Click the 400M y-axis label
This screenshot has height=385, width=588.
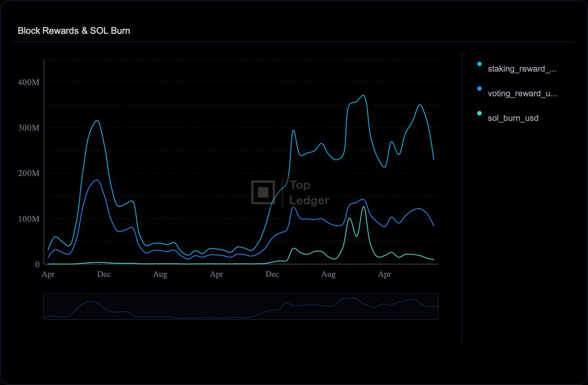(x=29, y=82)
